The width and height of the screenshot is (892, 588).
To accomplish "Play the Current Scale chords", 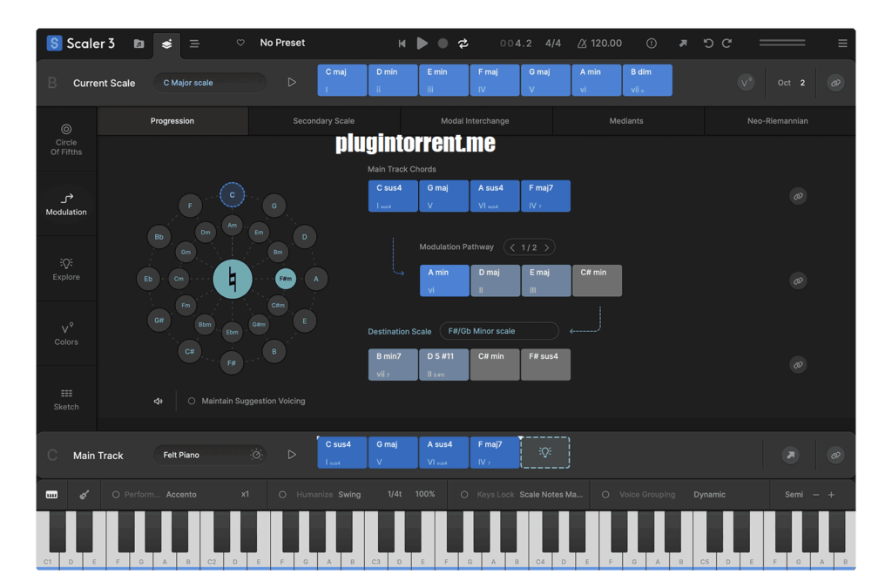I will (x=292, y=83).
